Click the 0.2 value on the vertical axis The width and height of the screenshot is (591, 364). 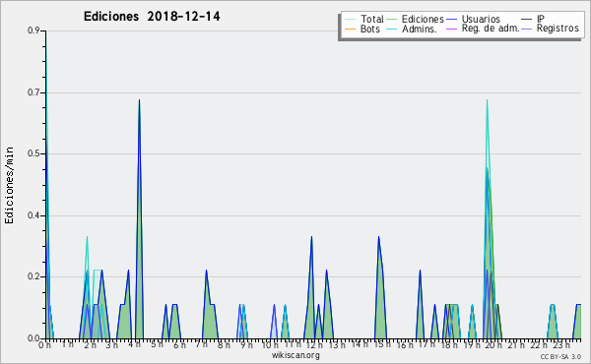34,276
